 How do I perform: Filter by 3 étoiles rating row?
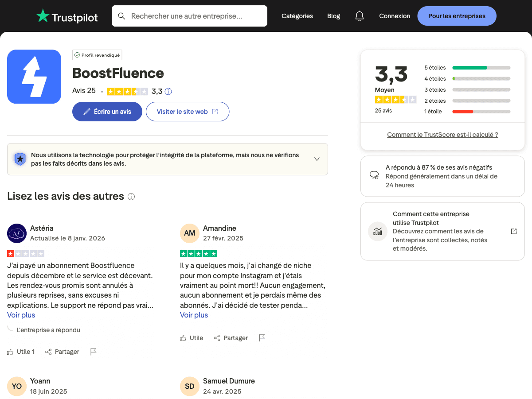coord(467,90)
